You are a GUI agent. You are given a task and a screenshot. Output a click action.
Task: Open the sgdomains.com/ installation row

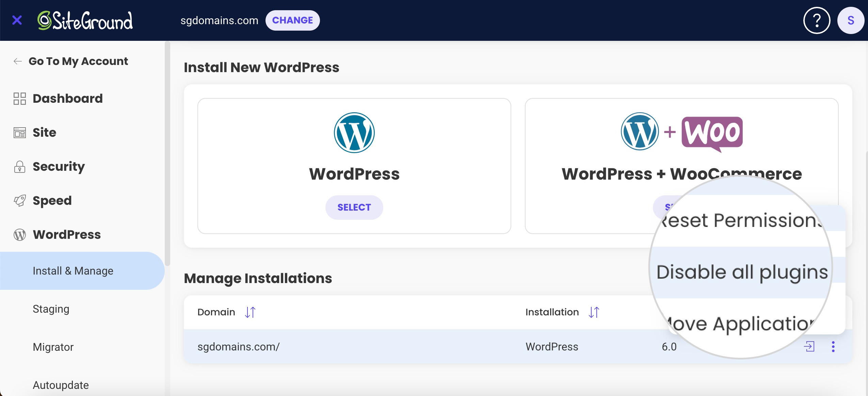pyautogui.click(x=239, y=346)
